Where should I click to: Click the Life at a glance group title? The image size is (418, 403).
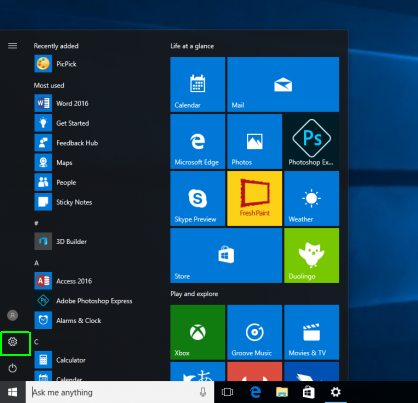click(192, 46)
